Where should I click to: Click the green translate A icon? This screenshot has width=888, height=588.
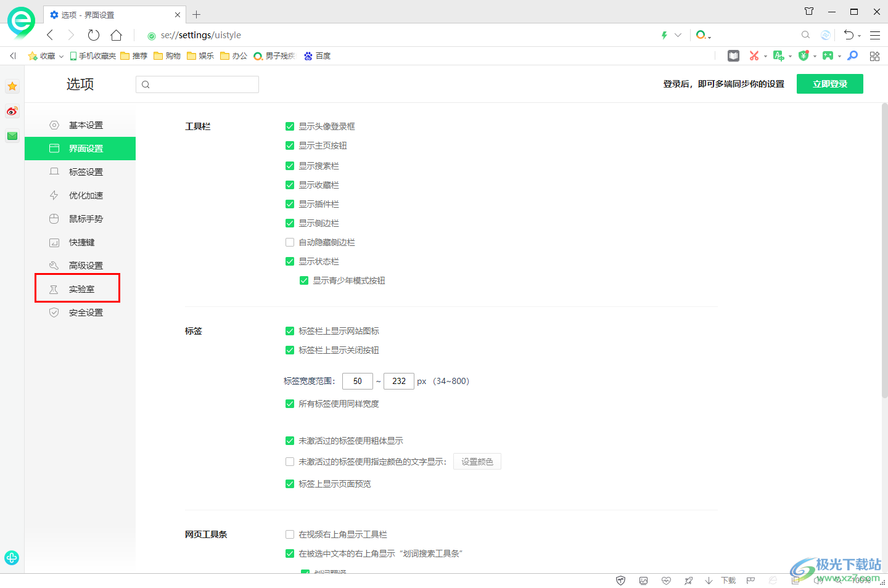pyautogui.click(x=778, y=55)
